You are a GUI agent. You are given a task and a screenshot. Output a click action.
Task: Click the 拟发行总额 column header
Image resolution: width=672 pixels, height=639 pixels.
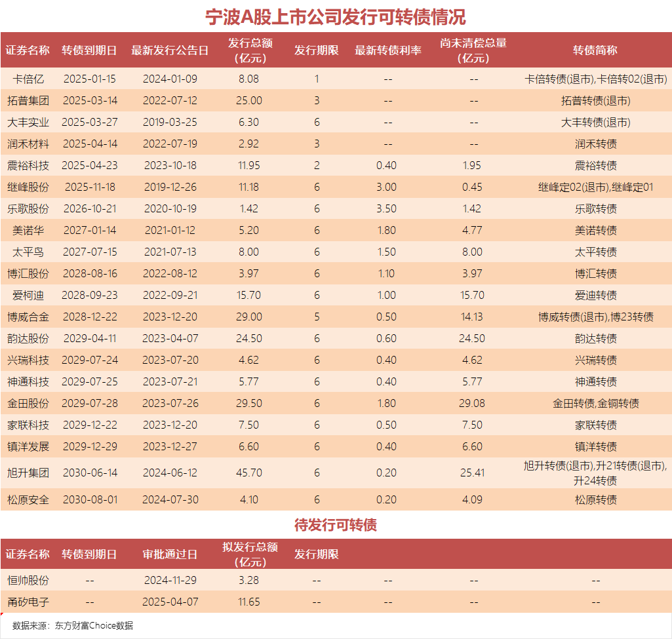pyautogui.click(x=250, y=554)
